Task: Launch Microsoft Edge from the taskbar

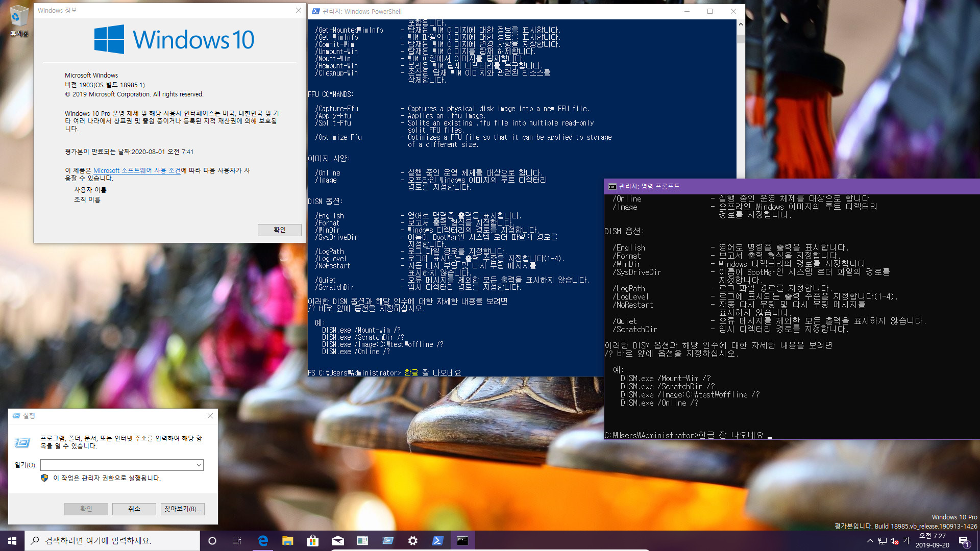Action: tap(263, 541)
